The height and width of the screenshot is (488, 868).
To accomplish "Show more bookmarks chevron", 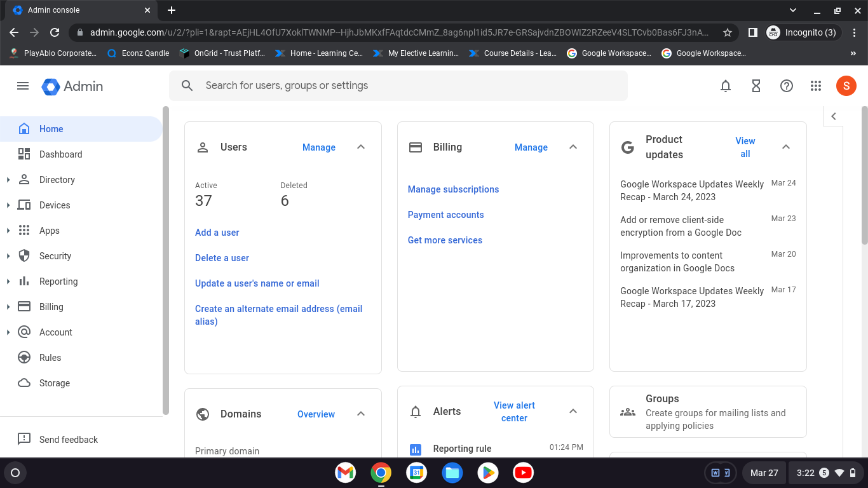I will pyautogui.click(x=853, y=53).
